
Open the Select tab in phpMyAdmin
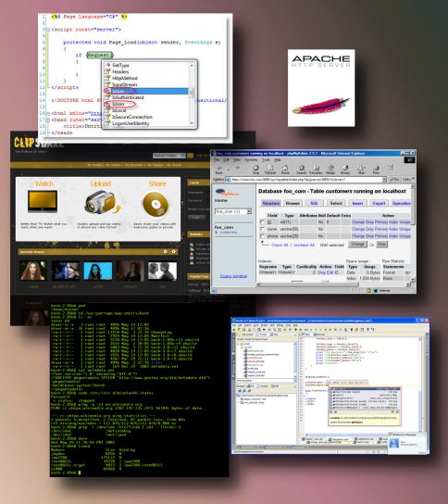pos(336,203)
